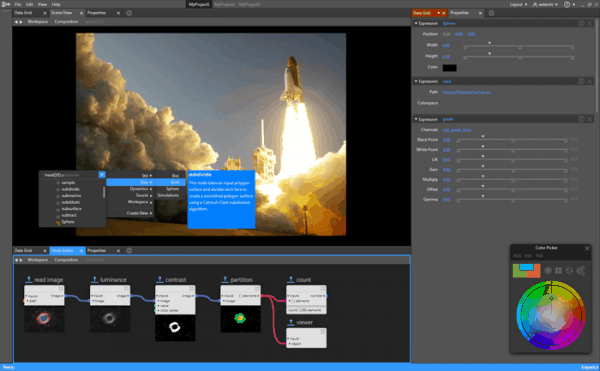Open the Edit menu
600x371 pixels.
(x=29, y=4)
